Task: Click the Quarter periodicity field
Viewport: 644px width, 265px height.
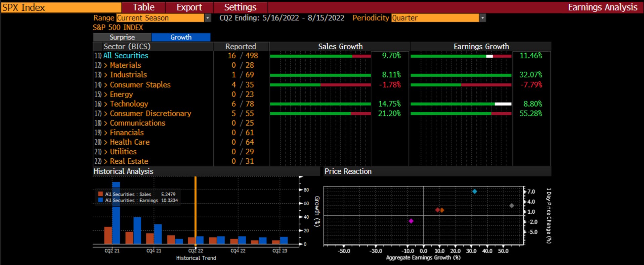Action: tap(435, 18)
